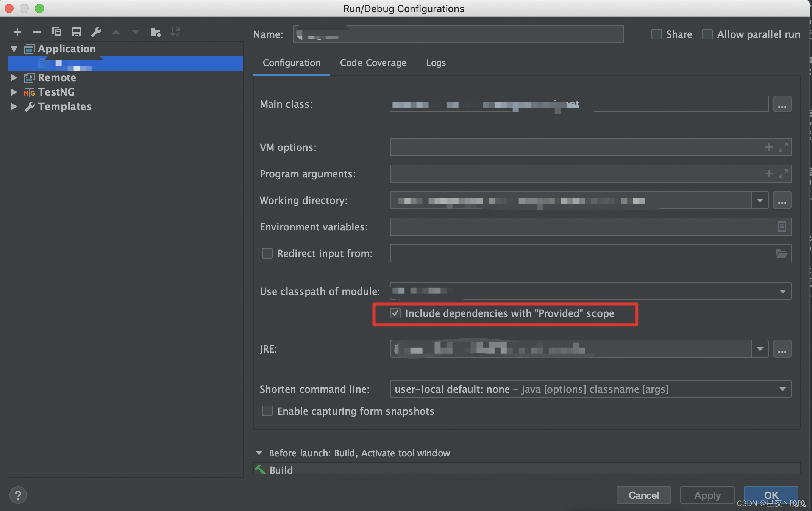812x511 pixels.
Task: Expand the TestNG tree node
Action: (x=14, y=92)
